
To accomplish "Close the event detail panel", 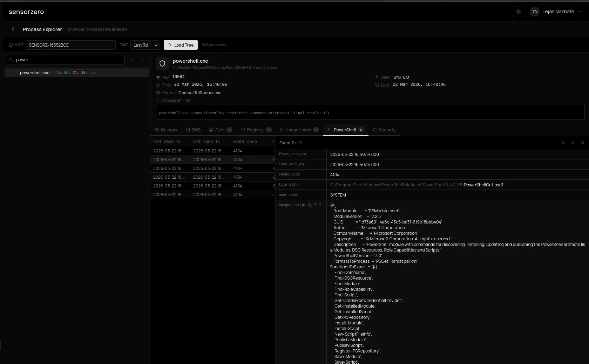I will tap(583, 143).
